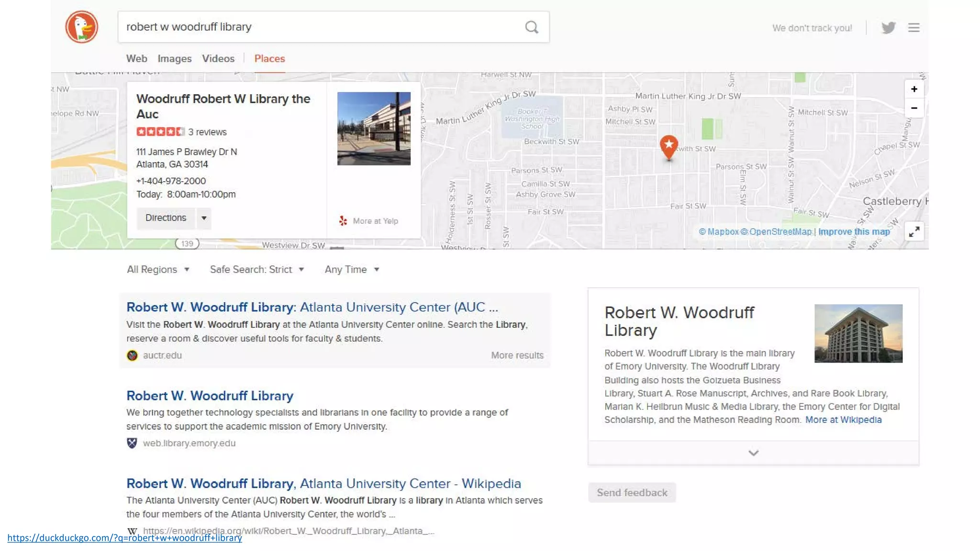Image resolution: width=980 pixels, height=551 pixels.
Task: Open the hamburger menu
Action: (x=914, y=28)
